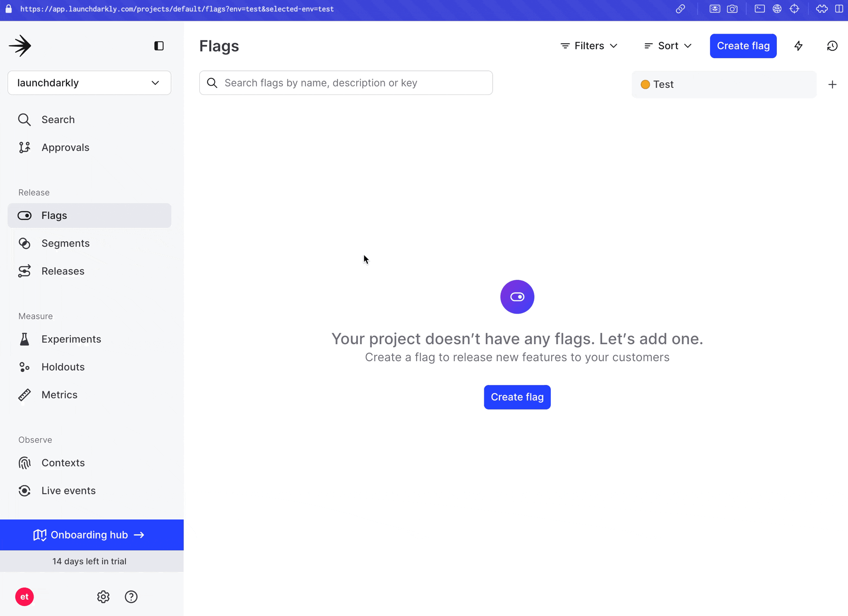Select Flags in the Release section
Viewport: 848px width, 616px height.
(89, 215)
